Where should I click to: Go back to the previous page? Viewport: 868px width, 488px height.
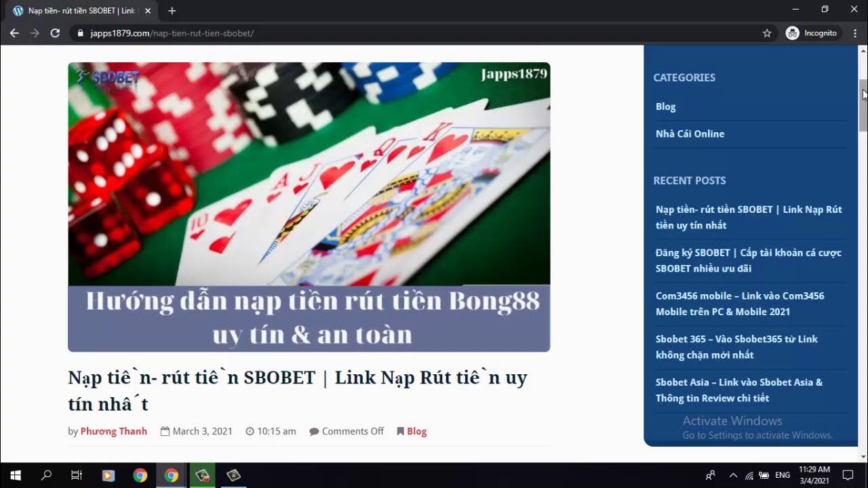pyautogui.click(x=14, y=33)
